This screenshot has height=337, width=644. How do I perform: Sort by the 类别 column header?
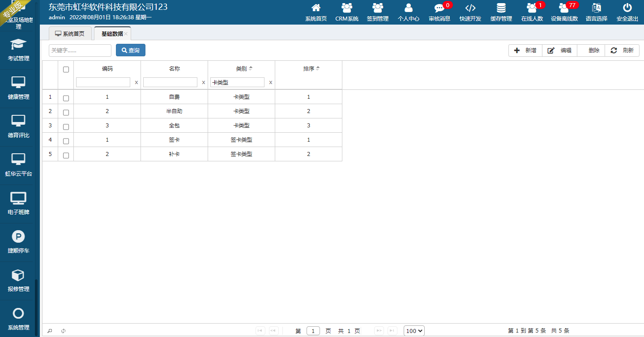click(x=242, y=69)
